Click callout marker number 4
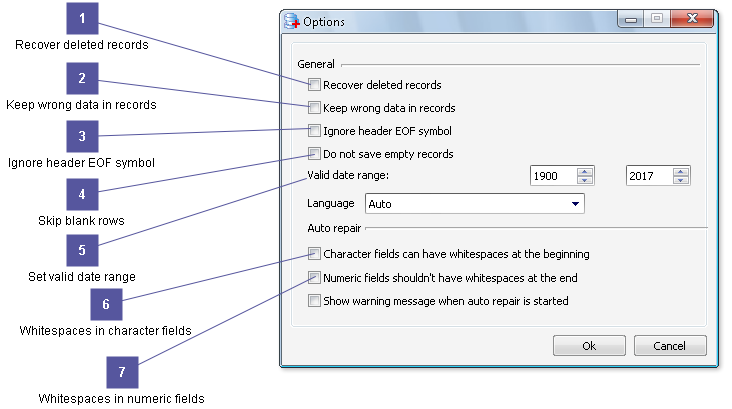 (82, 195)
